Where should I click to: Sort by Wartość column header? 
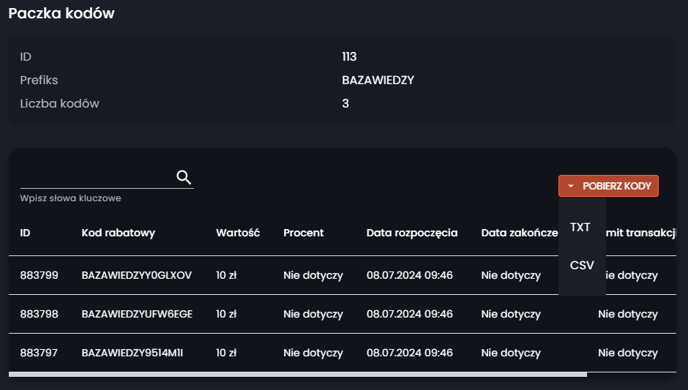238,233
